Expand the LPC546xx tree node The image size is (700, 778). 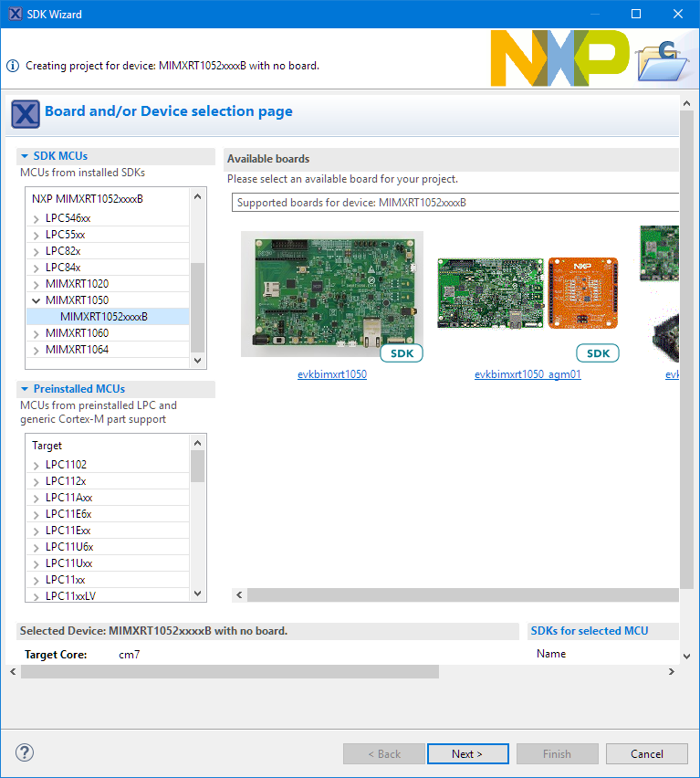37,218
